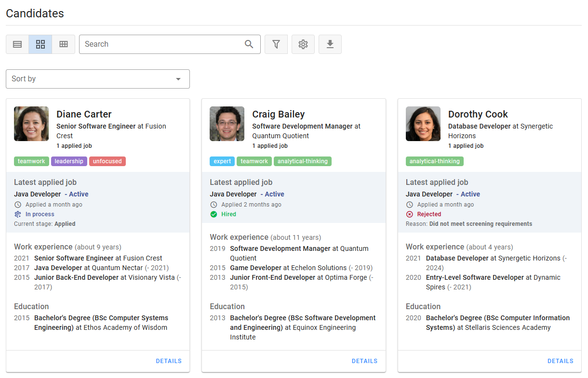Select the blue expert tag
The height and width of the screenshot is (378, 588).
222,161
